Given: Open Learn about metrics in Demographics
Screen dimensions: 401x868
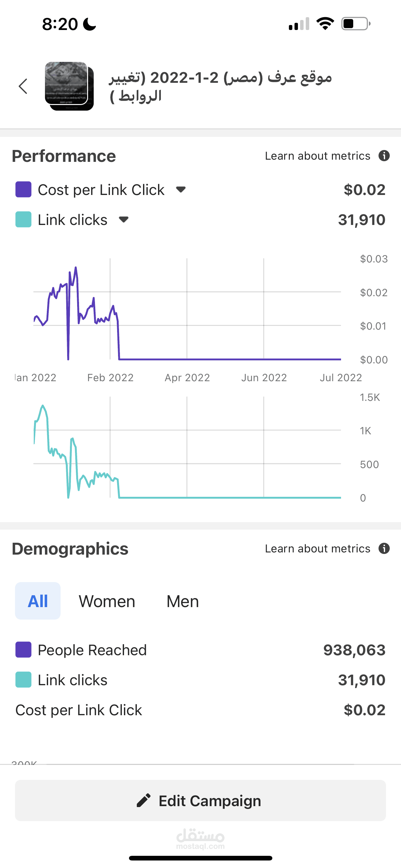Looking at the screenshot, I should click(318, 548).
